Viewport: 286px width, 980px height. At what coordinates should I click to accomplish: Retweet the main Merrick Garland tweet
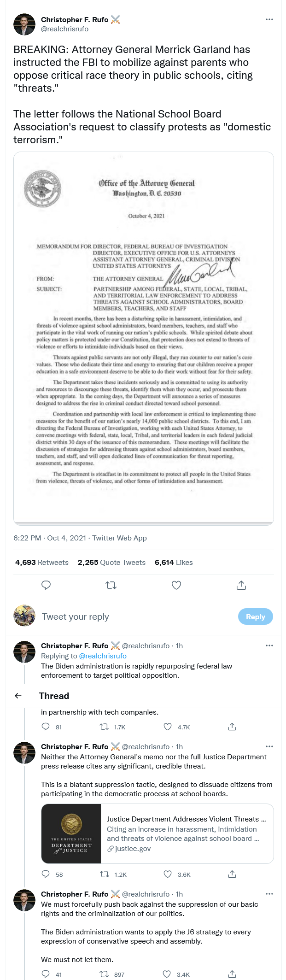(111, 585)
